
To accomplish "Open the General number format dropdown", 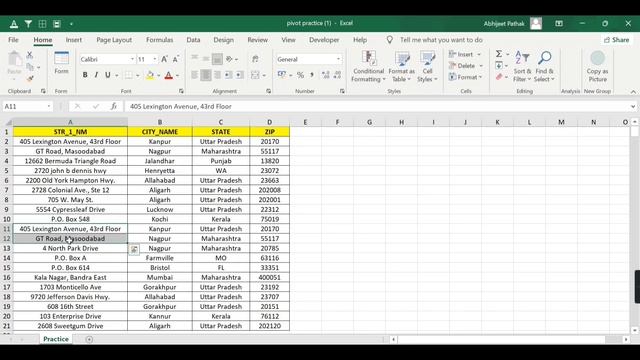I will 338,59.
